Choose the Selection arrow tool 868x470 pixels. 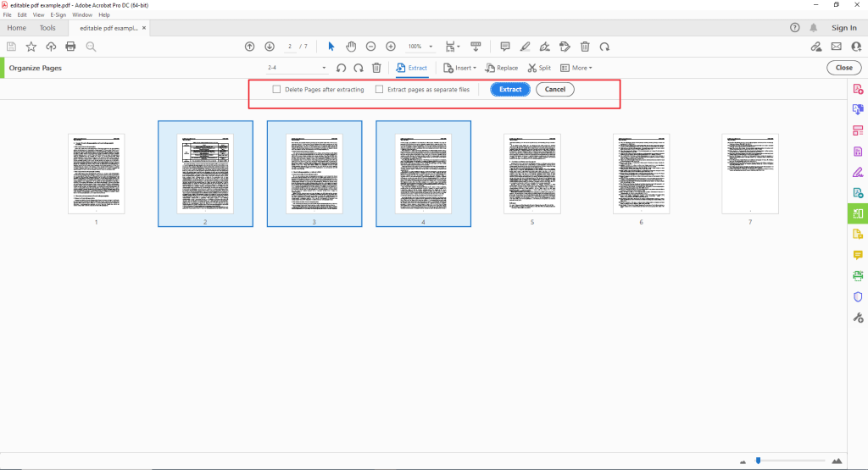(331, 47)
